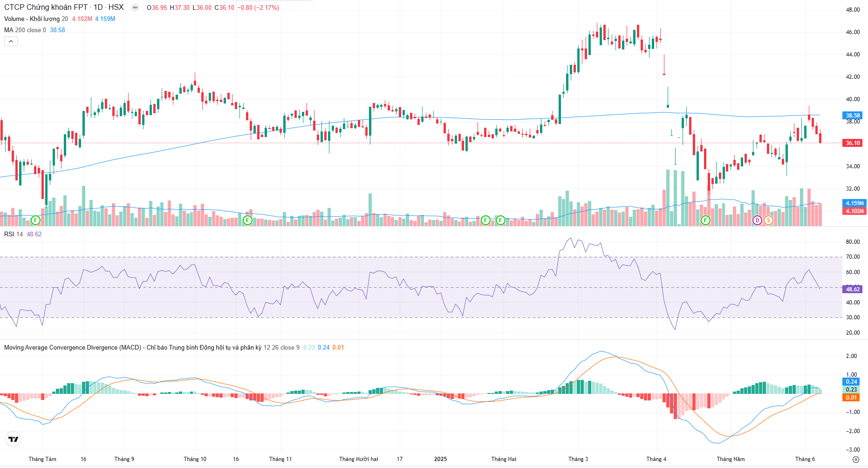868x468 pixels.
Task: Select the Volume - Khối lượng 20 legend
Action: coord(36,19)
